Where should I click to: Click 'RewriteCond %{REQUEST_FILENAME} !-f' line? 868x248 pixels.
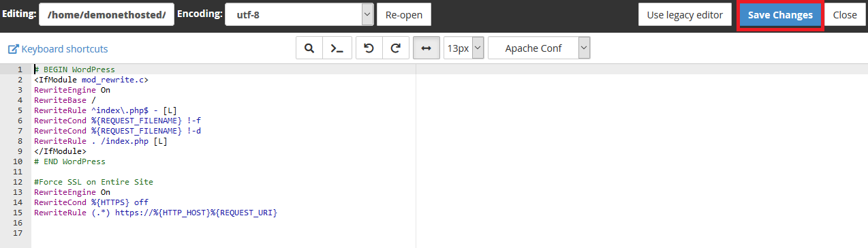click(118, 121)
